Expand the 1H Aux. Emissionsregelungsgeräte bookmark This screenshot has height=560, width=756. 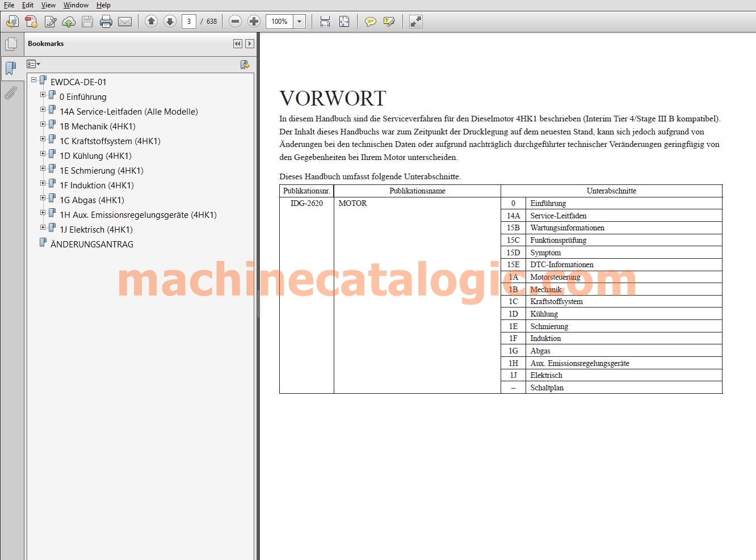(43, 213)
